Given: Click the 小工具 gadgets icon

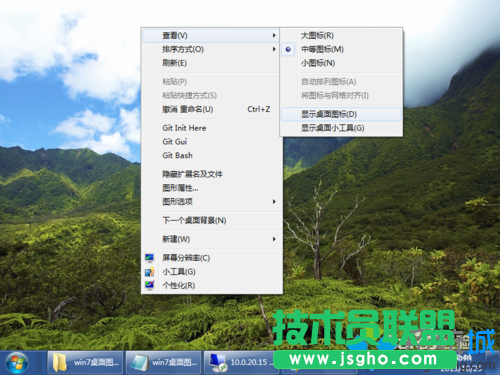Looking at the screenshot, I should tap(149, 272).
